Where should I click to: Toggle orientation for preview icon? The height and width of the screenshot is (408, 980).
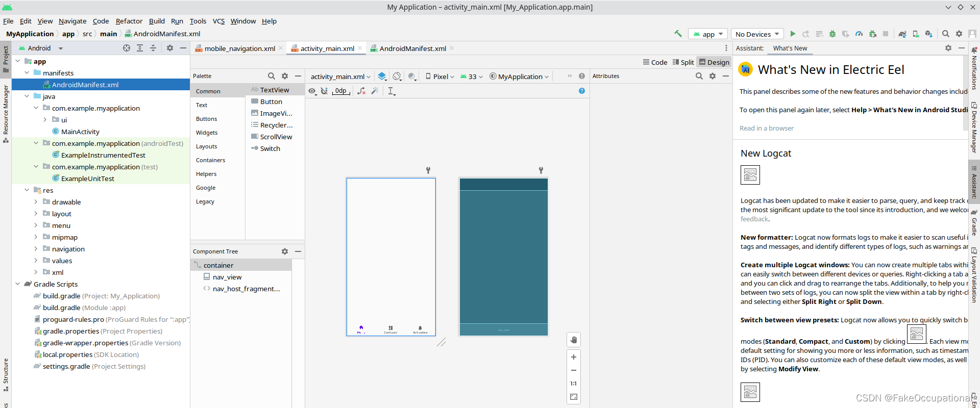tap(397, 76)
